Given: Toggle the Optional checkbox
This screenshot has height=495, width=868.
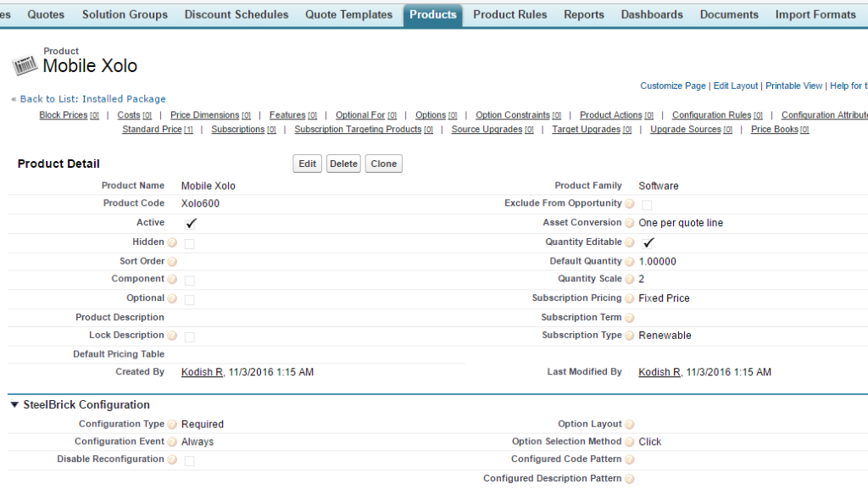Looking at the screenshot, I should click(190, 299).
